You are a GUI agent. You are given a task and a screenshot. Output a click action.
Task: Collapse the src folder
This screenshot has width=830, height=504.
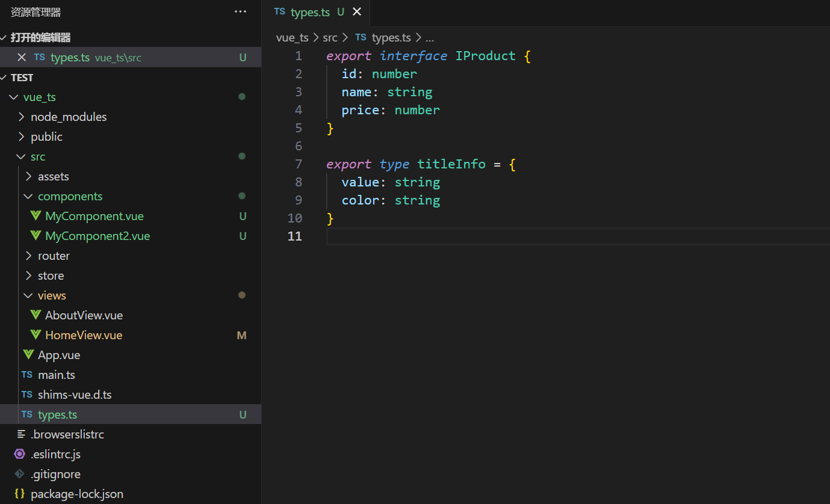click(22, 156)
